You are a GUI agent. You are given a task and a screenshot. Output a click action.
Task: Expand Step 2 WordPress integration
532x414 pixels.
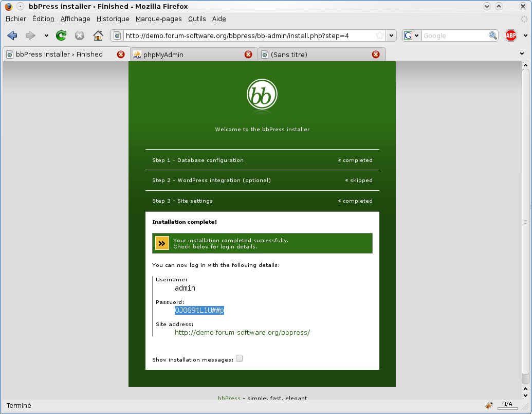pos(262,180)
